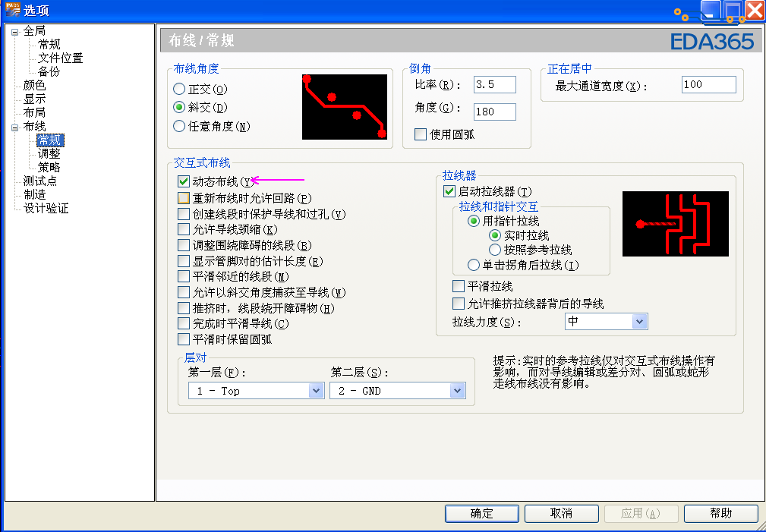Toggle 重新布线时允许回路(P) checkbox
This screenshot has width=766, height=532.
tap(184, 198)
